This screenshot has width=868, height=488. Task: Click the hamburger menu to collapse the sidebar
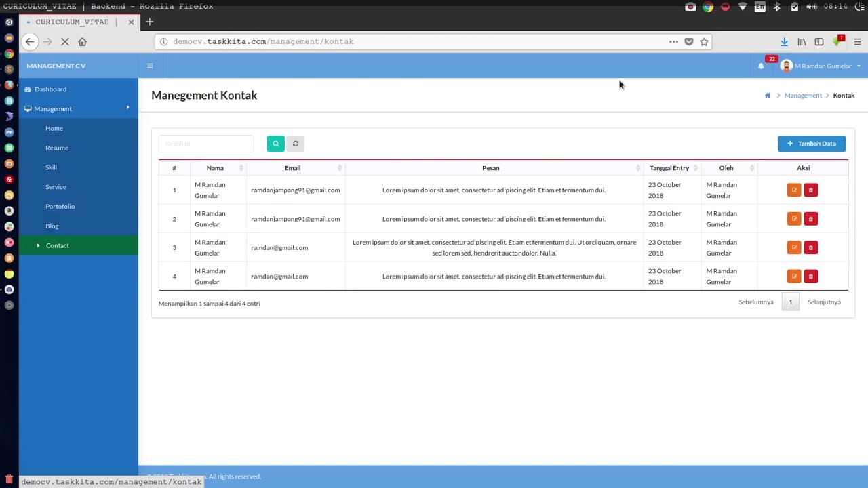point(150,66)
